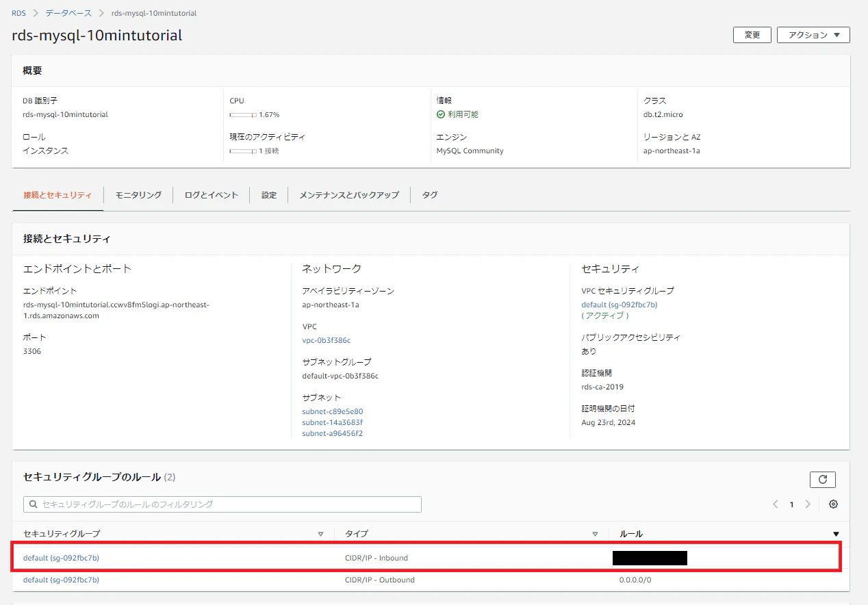Viewport: 868px width, 605px height.
Task: Sort by セキュリティグループ column arrow
Action: coord(320,534)
